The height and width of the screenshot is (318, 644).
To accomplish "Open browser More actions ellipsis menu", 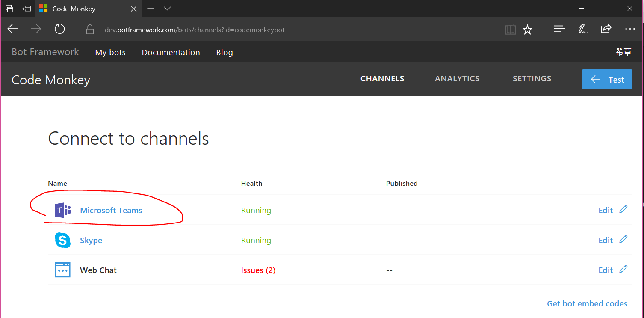I will (629, 29).
